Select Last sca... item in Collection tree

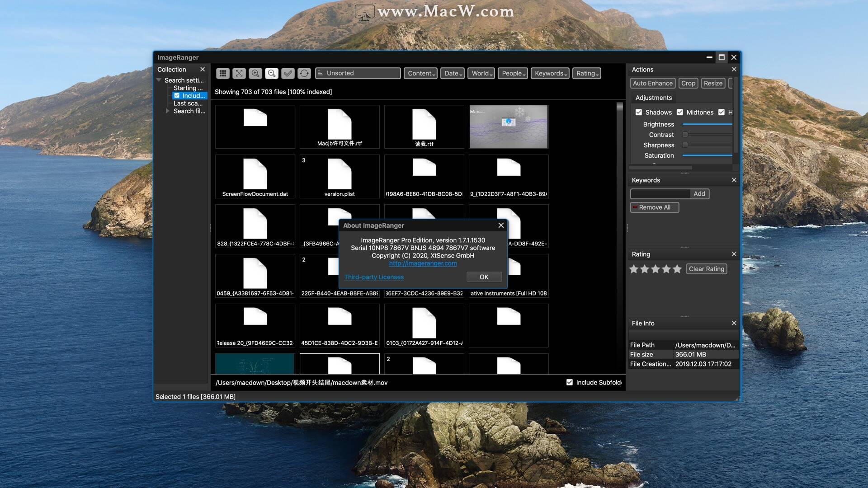tap(188, 103)
